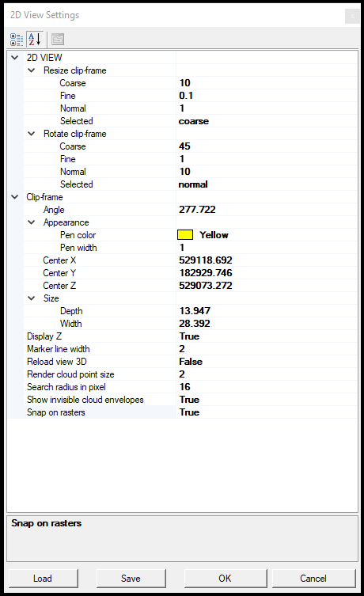Click the Save button
The width and height of the screenshot is (364, 596).
click(131, 578)
